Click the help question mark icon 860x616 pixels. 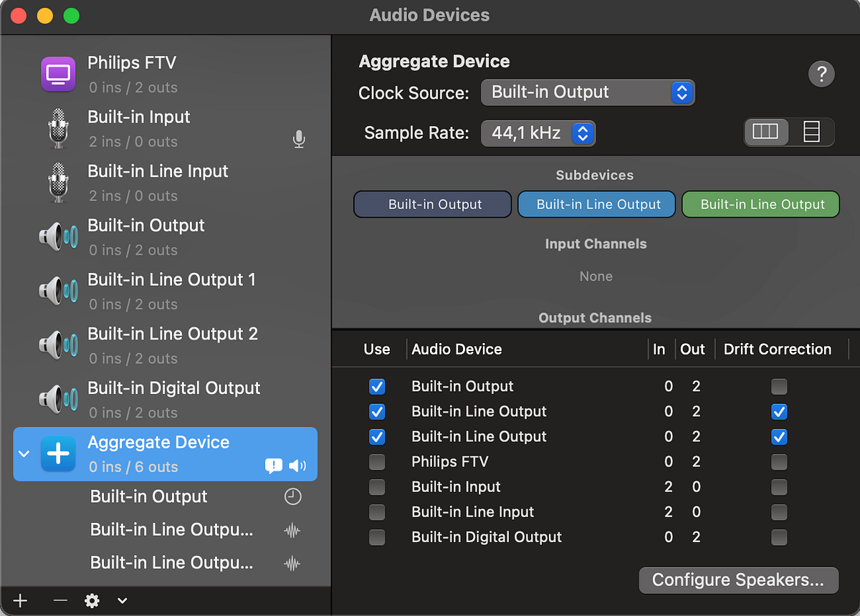pyautogui.click(x=821, y=74)
